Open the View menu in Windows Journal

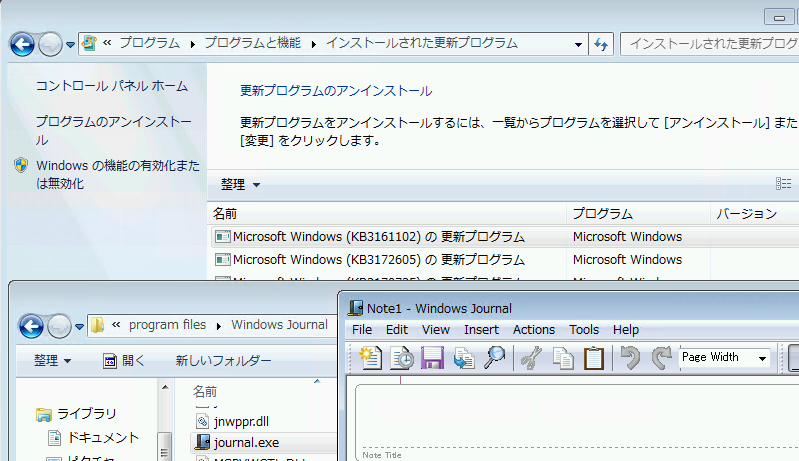[436, 330]
